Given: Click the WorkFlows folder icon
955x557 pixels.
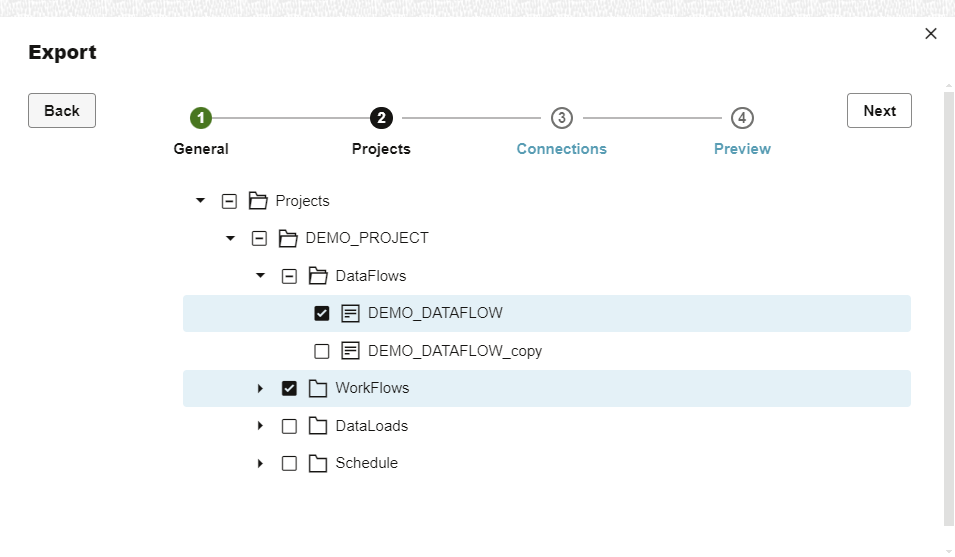Looking at the screenshot, I should click(318, 388).
